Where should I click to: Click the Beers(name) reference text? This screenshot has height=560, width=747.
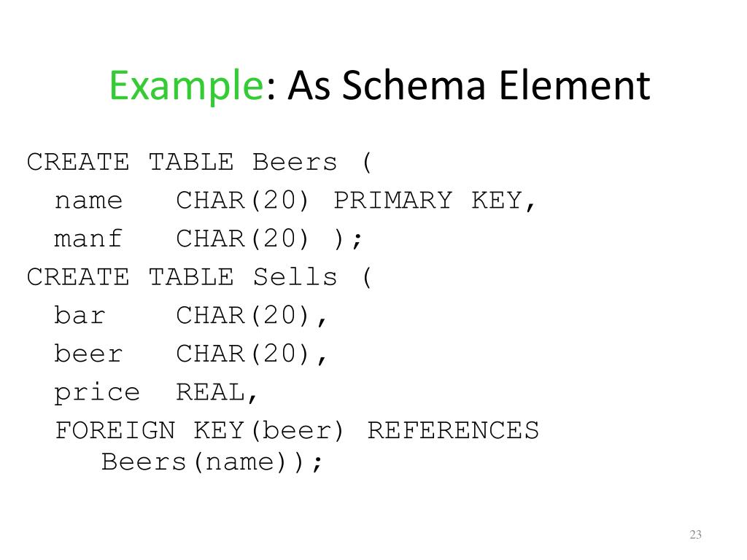[203, 462]
